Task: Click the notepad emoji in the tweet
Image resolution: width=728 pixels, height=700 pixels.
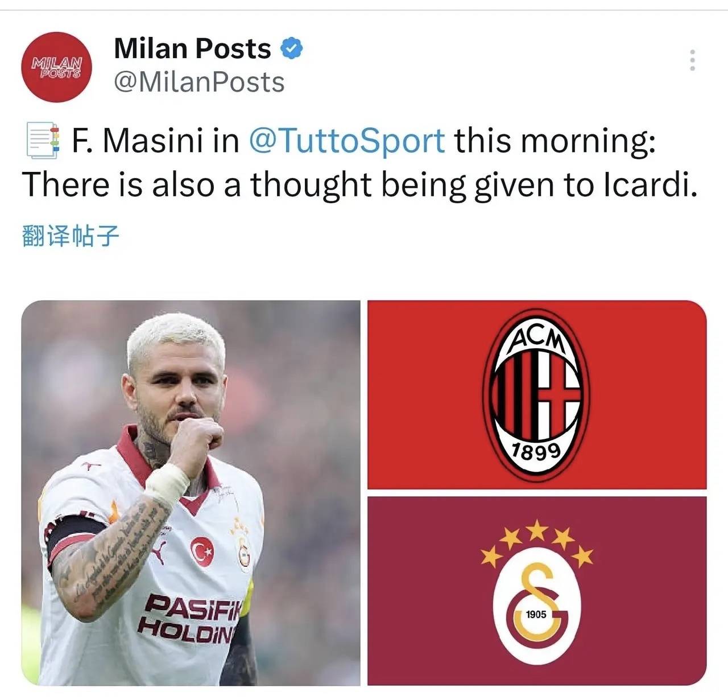Action: point(42,141)
